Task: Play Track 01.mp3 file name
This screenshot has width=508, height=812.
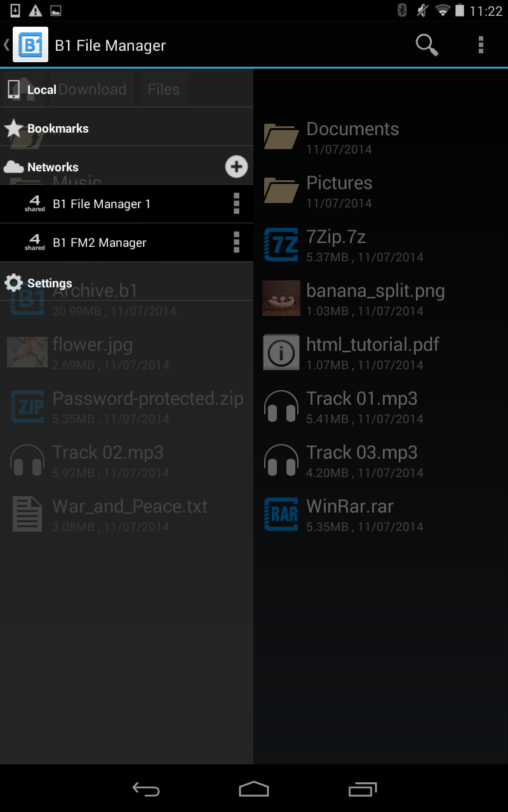Action: (362, 398)
